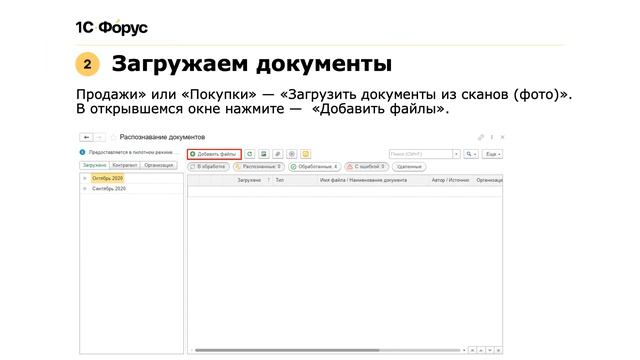Viewport: 640px width, 360px height.
Task: Switch to the "Загружено" tab
Action: (x=94, y=165)
